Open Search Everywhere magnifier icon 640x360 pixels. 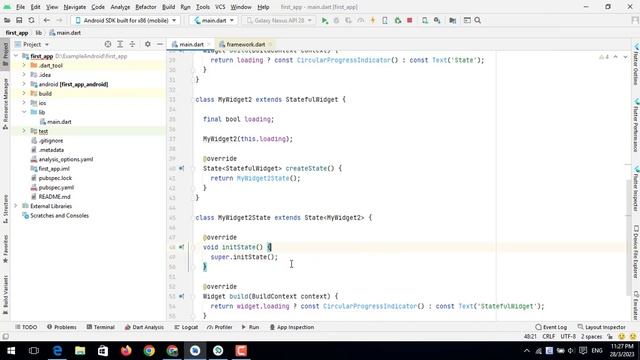click(478, 20)
